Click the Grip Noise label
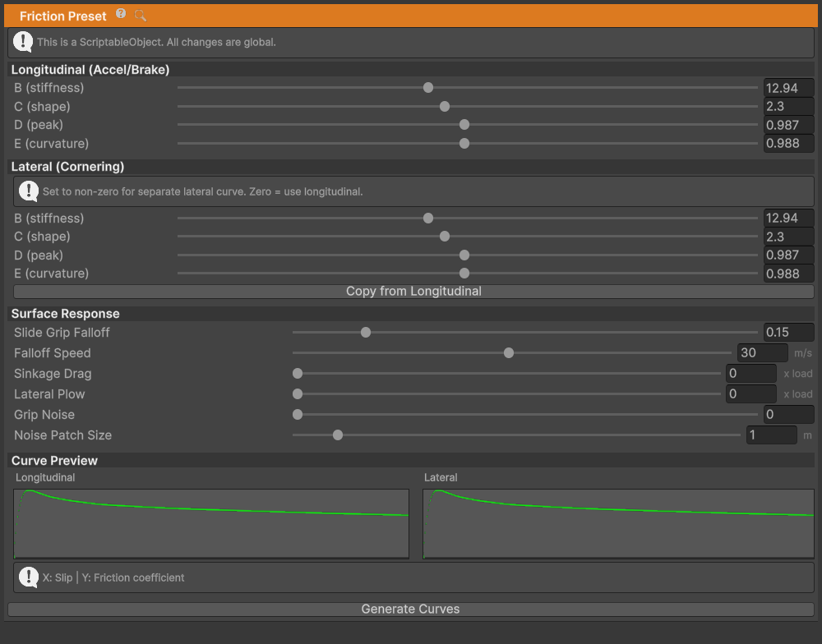Viewport: 822px width, 644px height. tap(44, 415)
